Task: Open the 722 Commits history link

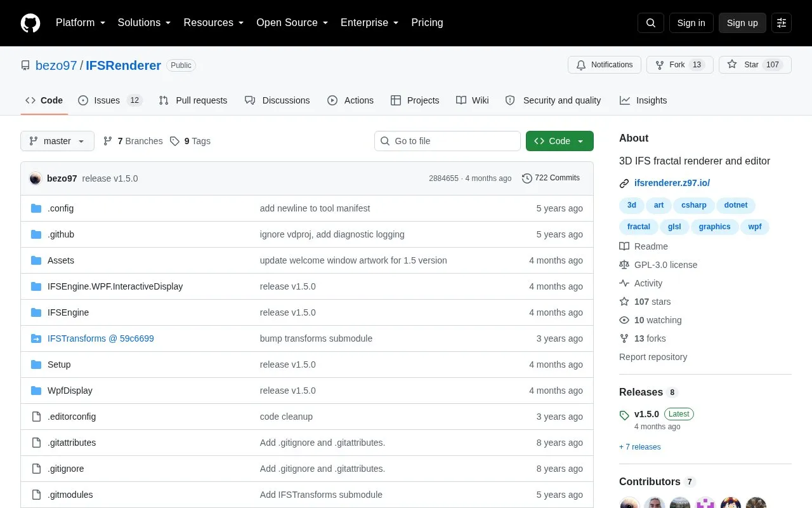Action: pyautogui.click(x=551, y=178)
